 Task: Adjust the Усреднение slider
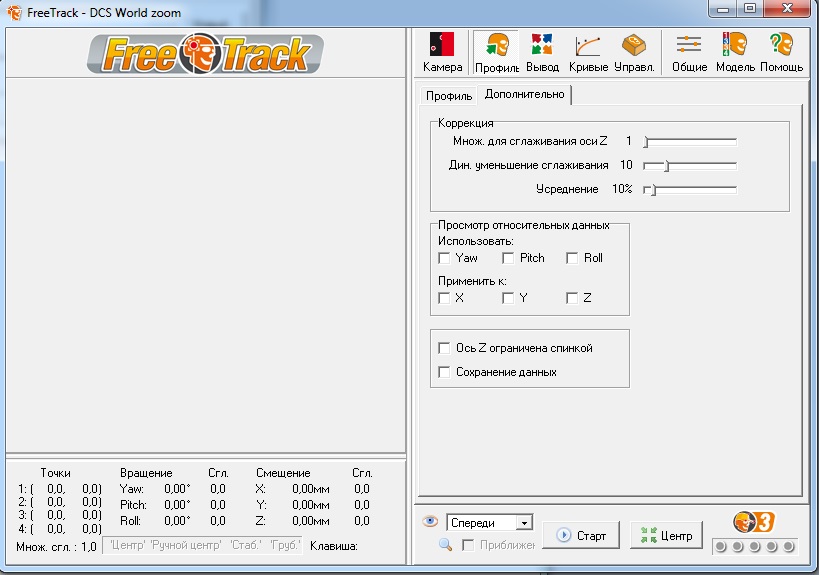tap(690, 190)
